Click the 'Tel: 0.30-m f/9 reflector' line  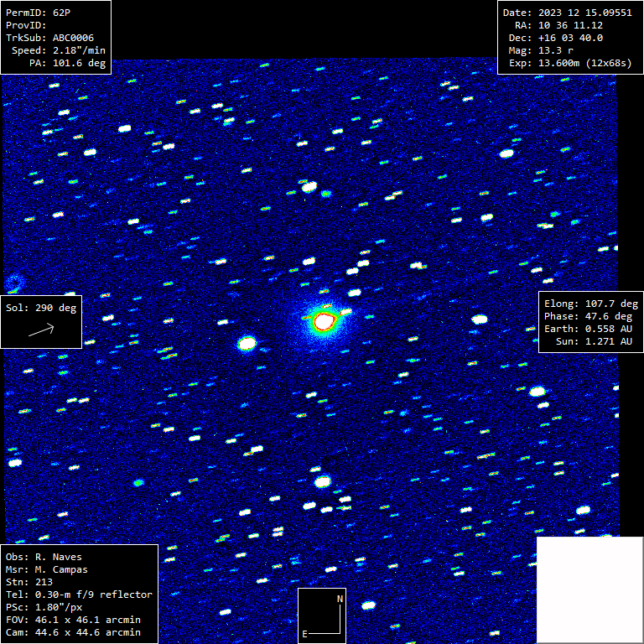pos(79,595)
